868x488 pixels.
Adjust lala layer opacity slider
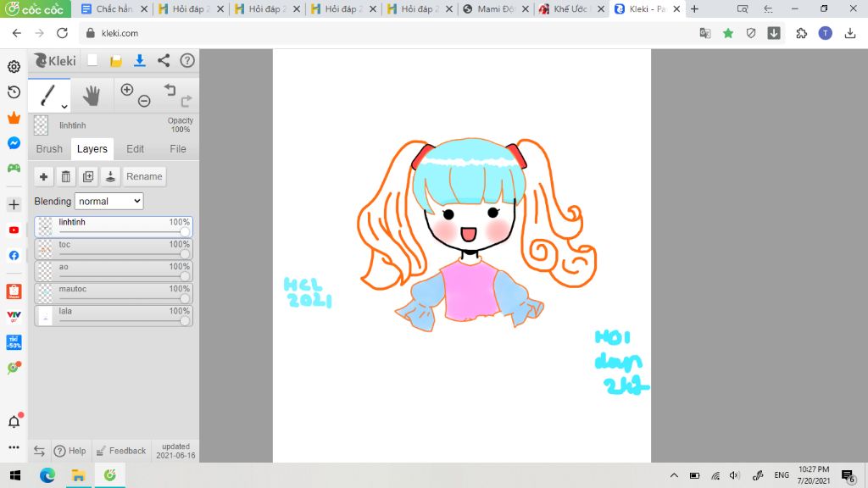click(185, 321)
